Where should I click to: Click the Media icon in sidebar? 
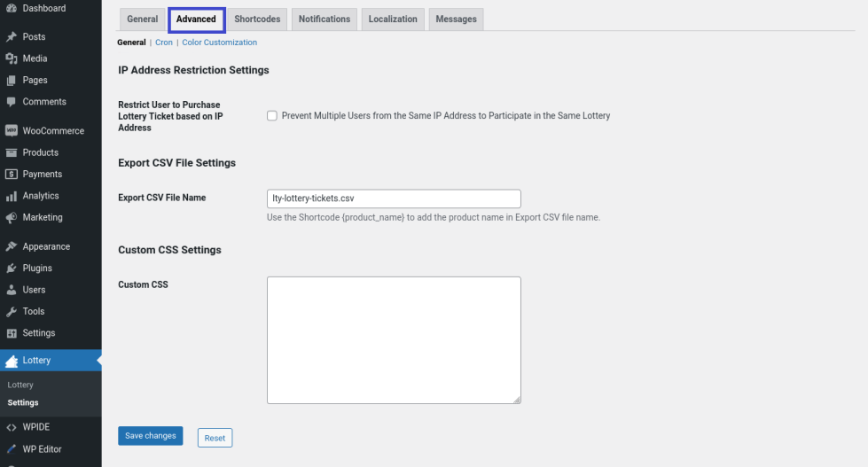pos(12,58)
